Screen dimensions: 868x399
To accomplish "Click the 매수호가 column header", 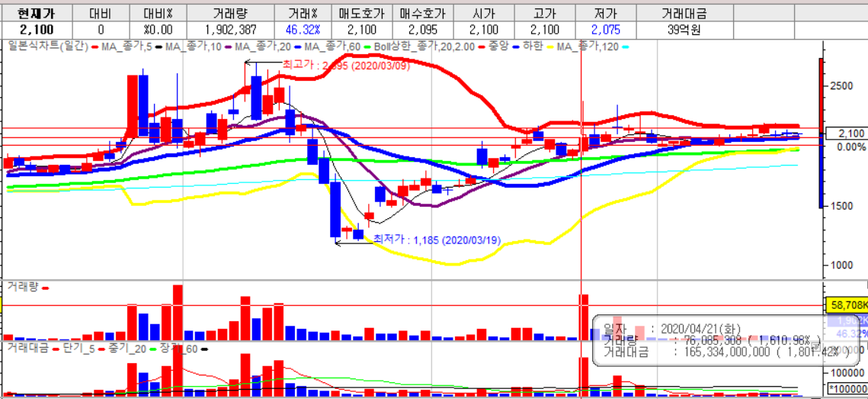I will pos(423,13).
